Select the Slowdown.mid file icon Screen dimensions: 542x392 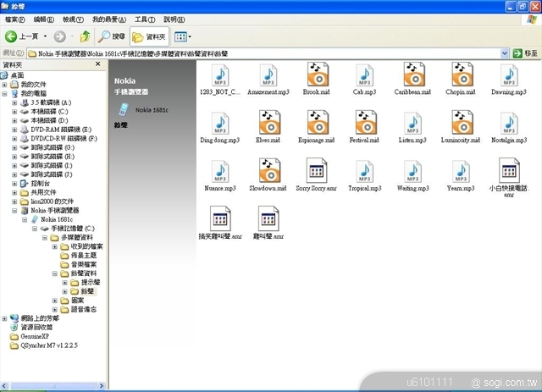269,170
